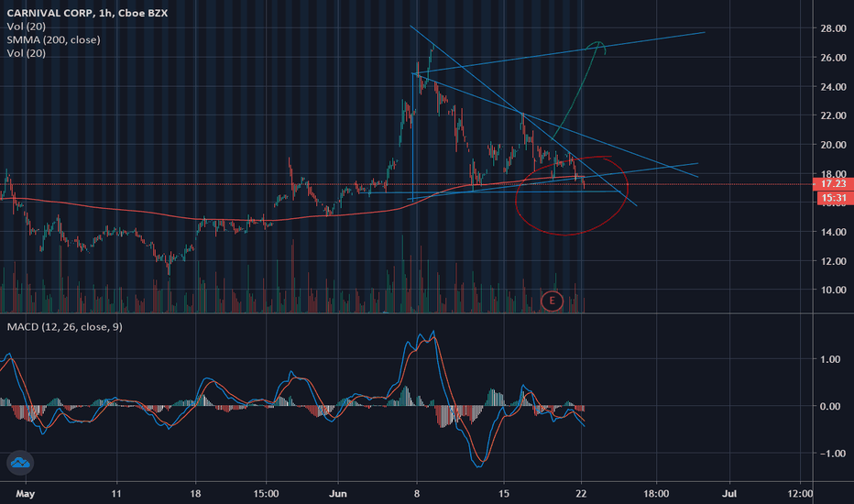Click the 22.00 price axis label
The height and width of the screenshot is (504, 854).
point(833,115)
